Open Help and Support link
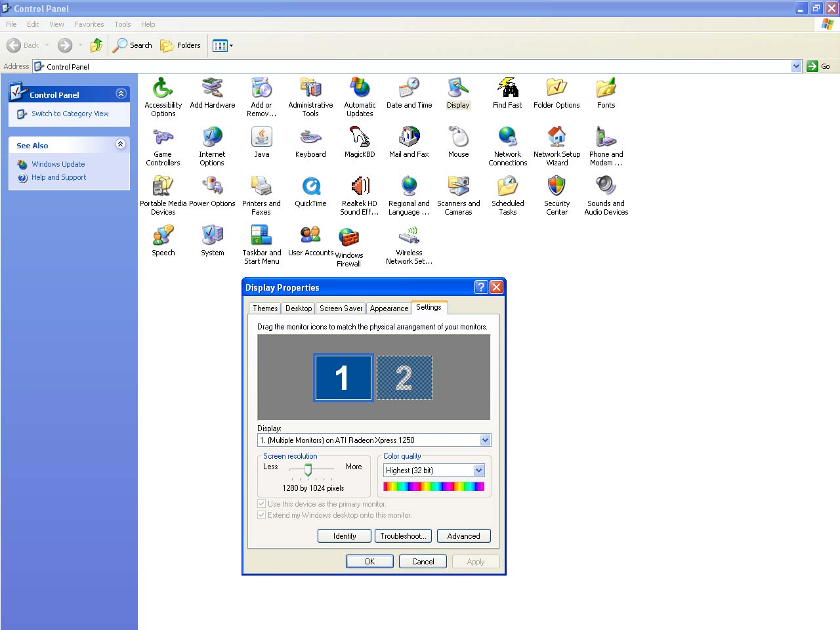The height and width of the screenshot is (630, 840). click(59, 177)
